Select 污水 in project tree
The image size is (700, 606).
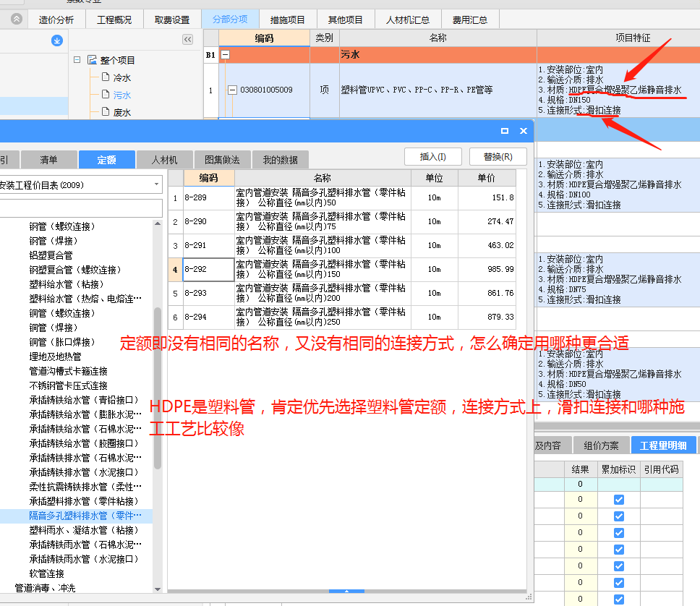click(x=122, y=95)
